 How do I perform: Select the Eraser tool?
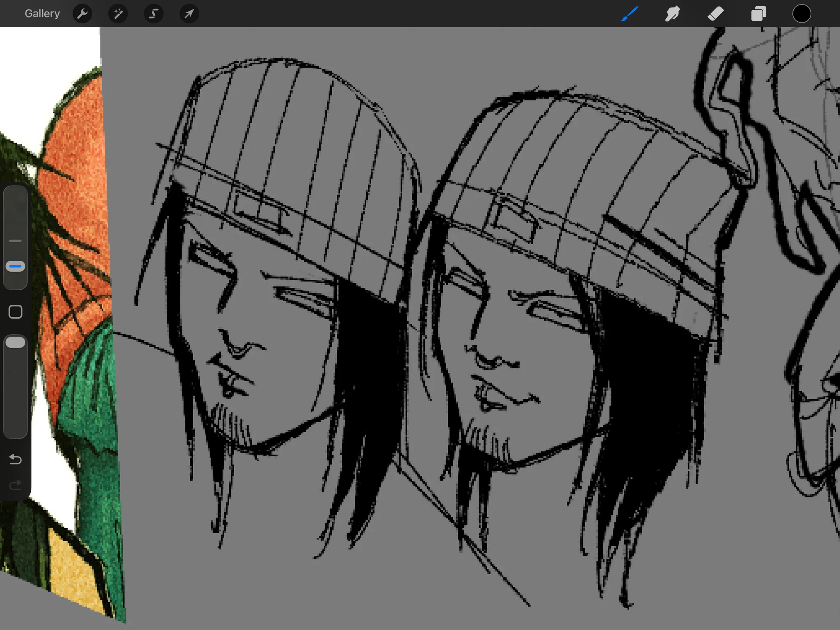716,14
